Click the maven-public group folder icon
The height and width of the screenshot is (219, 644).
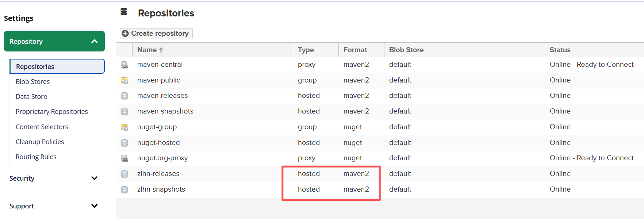[124, 80]
